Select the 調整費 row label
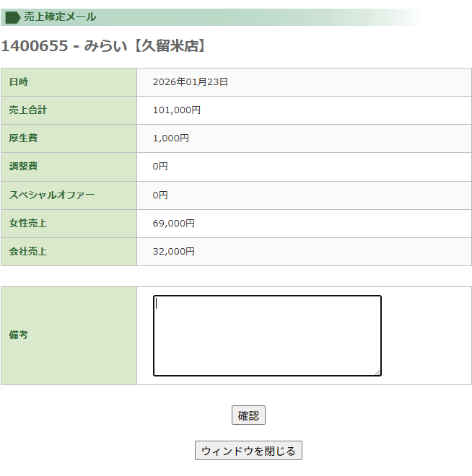Viewport: 472px width, 476px height. coord(23,167)
